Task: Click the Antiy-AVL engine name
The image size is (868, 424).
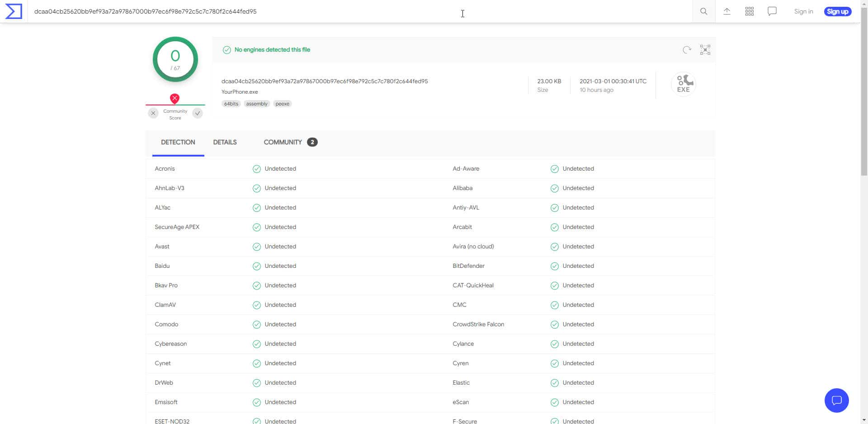Action: point(466,208)
